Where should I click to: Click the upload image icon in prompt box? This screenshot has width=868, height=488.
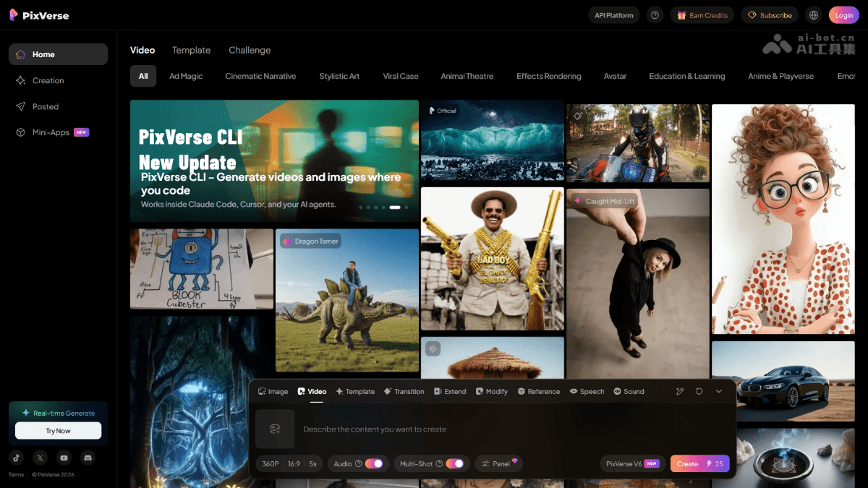275,429
